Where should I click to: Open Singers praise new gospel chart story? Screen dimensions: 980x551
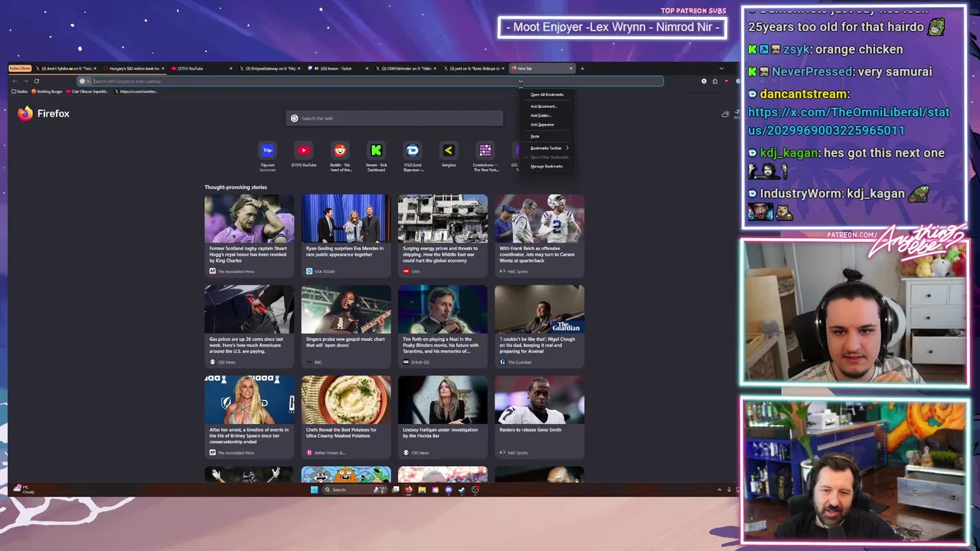(345, 327)
